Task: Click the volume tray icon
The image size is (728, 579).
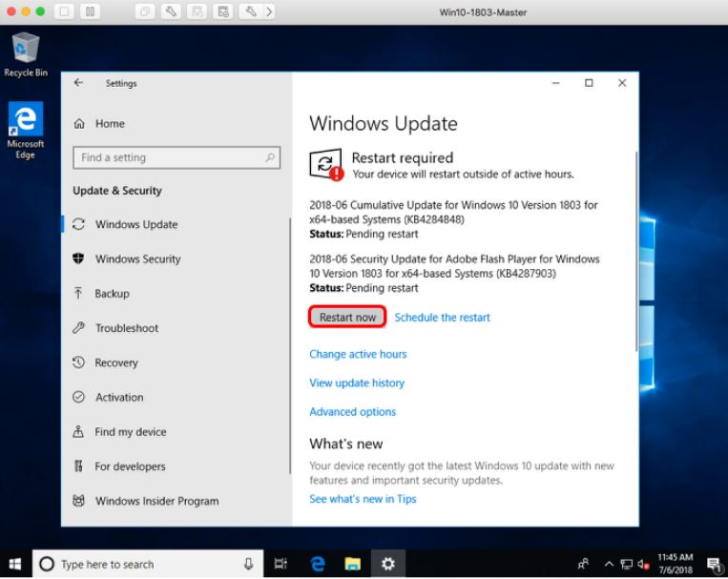Action: click(643, 564)
